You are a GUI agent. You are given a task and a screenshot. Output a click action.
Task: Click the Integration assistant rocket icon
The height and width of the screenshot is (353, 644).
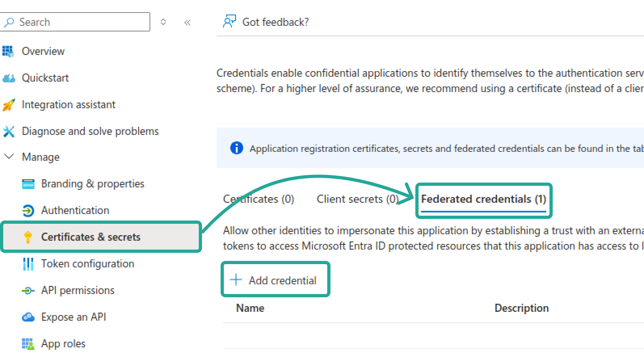tap(8, 105)
